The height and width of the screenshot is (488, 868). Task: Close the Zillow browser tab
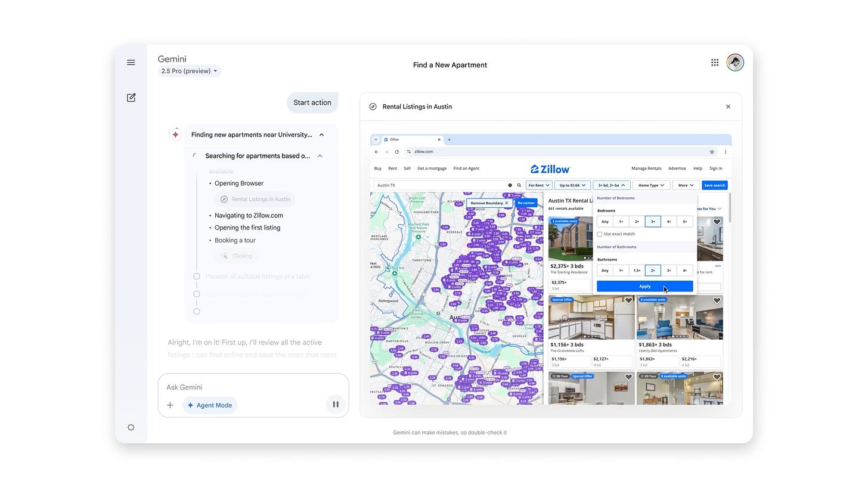coord(439,139)
